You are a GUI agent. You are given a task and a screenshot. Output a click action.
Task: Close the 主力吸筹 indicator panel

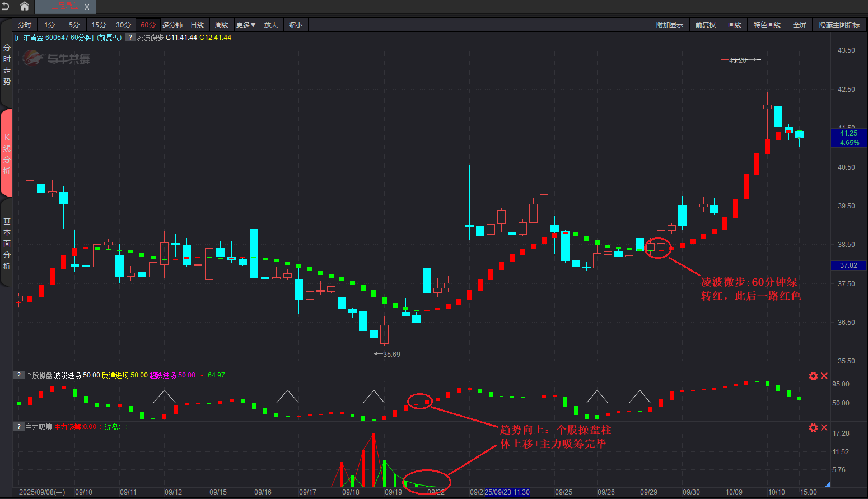[824, 427]
